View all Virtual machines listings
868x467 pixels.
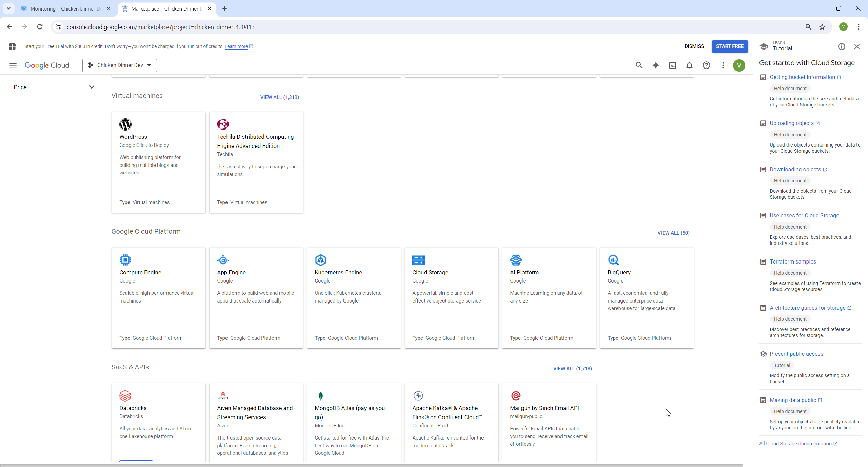click(x=279, y=97)
